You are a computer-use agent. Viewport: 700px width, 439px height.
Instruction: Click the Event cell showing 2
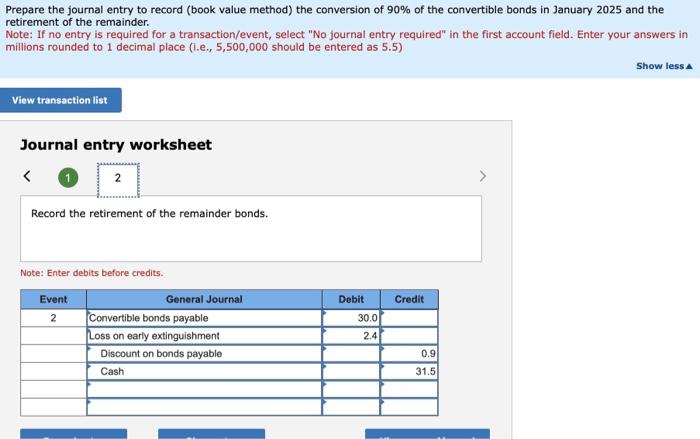coord(53,318)
